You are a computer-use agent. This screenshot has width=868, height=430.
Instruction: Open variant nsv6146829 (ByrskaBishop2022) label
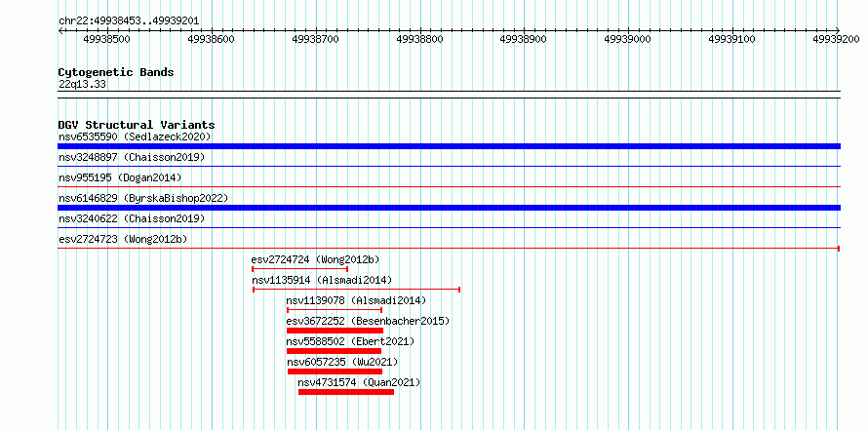point(143,198)
